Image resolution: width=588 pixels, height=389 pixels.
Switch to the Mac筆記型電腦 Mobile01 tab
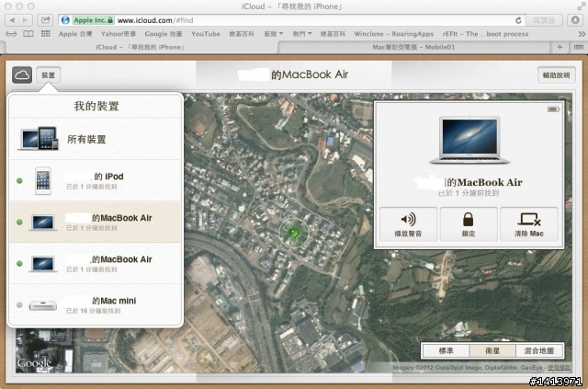[413, 47]
